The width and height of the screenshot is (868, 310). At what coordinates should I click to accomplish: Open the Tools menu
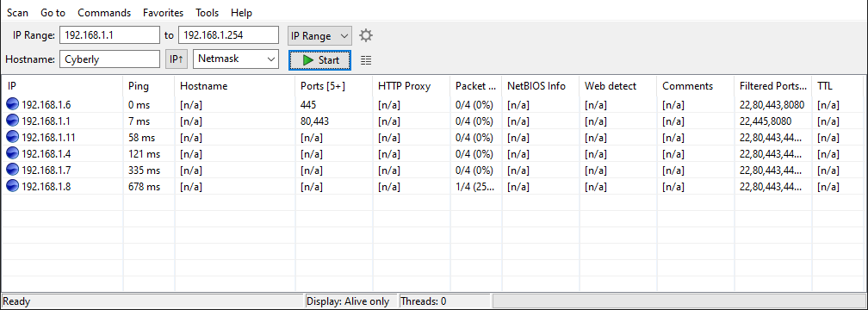[x=207, y=13]
